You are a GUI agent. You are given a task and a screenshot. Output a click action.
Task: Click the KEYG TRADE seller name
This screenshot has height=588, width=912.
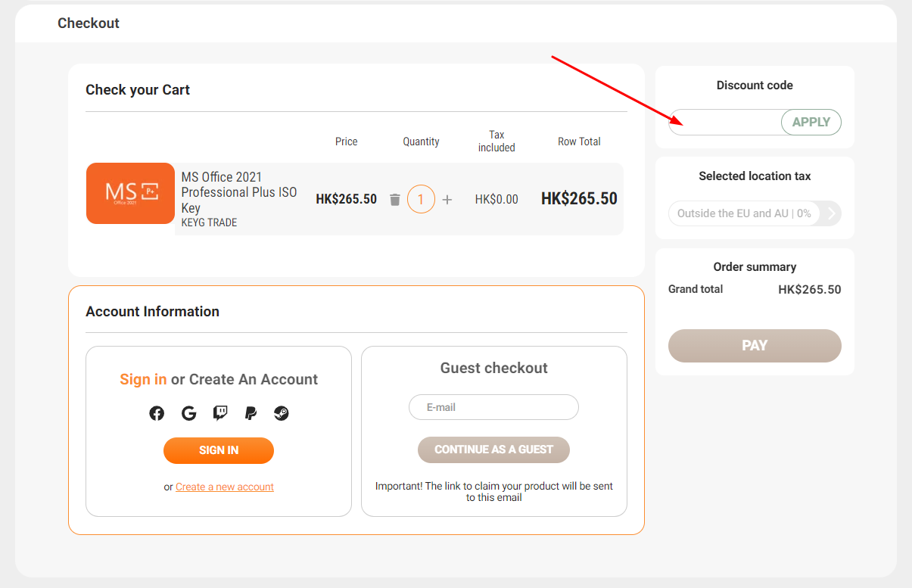pos(209,222)
